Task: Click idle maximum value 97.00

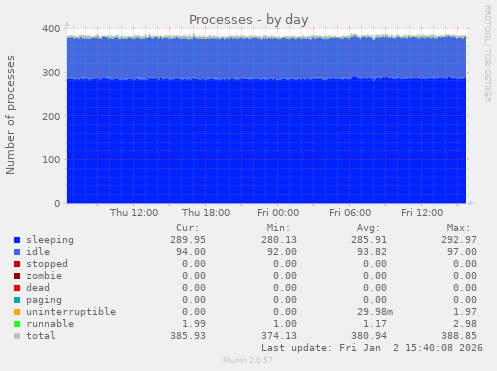Action: point(462,252)
